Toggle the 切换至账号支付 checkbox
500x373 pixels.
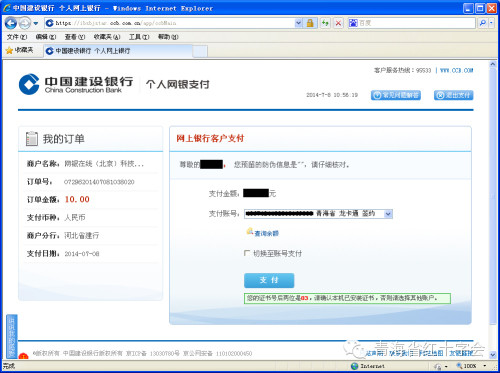247,253
